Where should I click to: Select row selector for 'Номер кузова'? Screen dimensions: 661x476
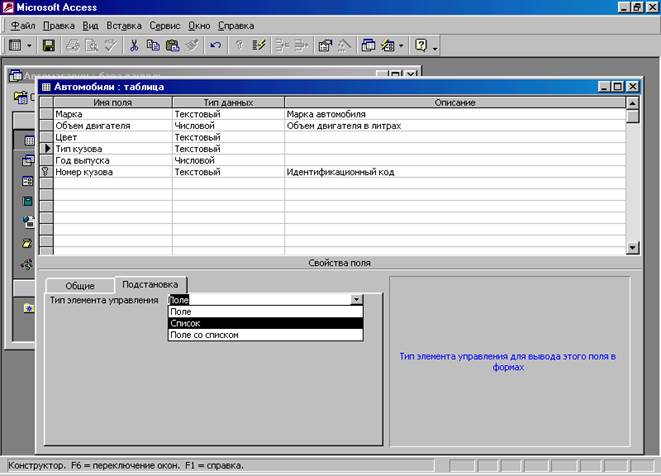pyautogui.click(x=45, y=172)
